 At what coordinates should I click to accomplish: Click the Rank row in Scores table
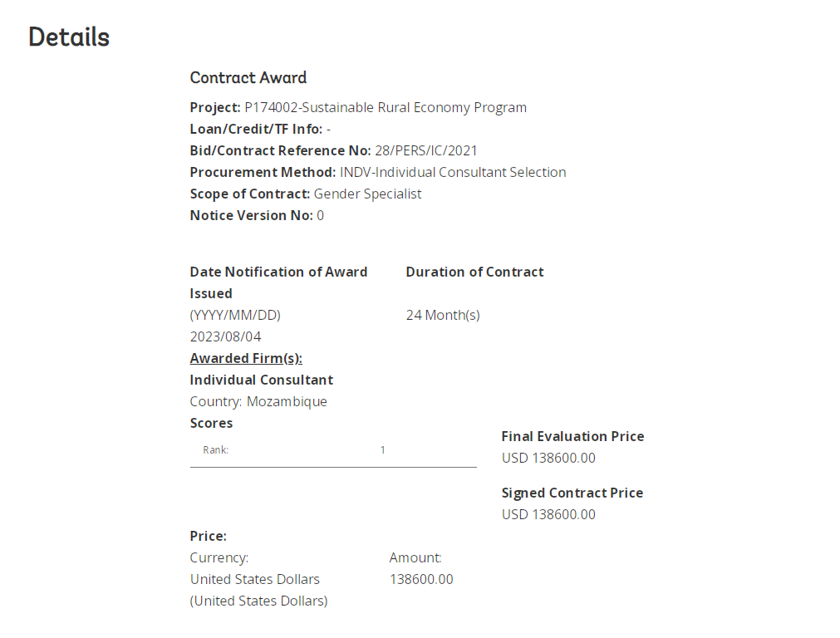(x=332, y=450)
